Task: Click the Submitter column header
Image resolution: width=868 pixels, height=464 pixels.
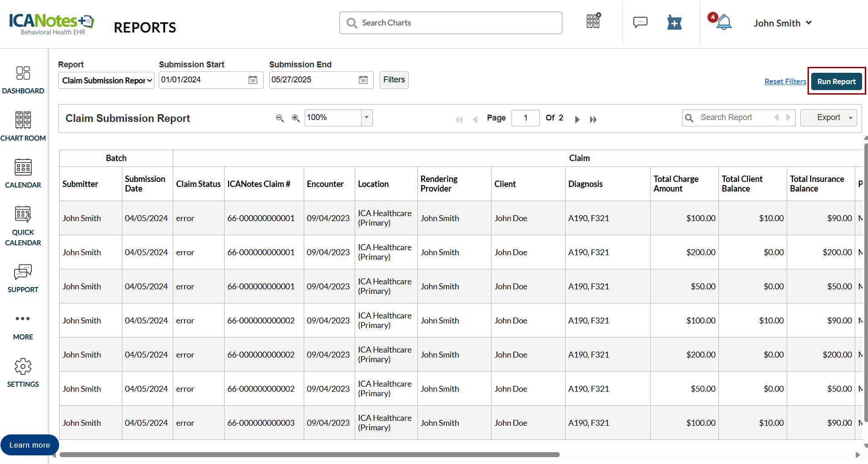Action: pyautogui.click(x=90, y=184)
